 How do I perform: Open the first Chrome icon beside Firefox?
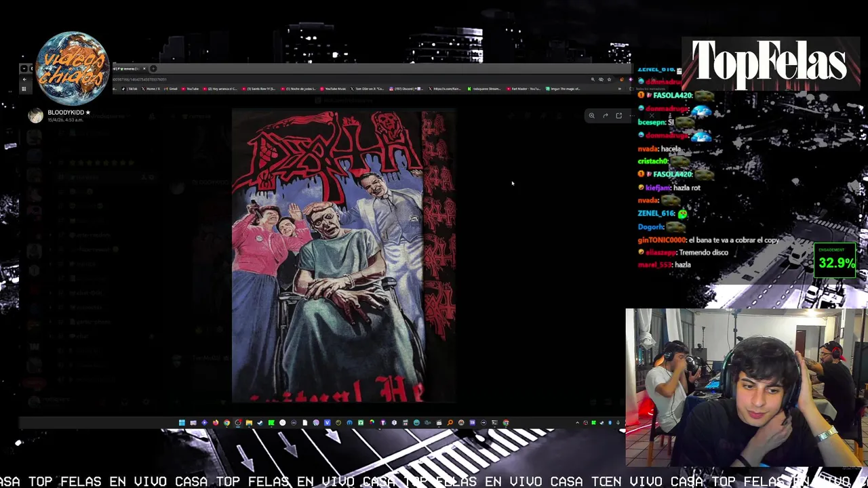(x=226, y=423)
